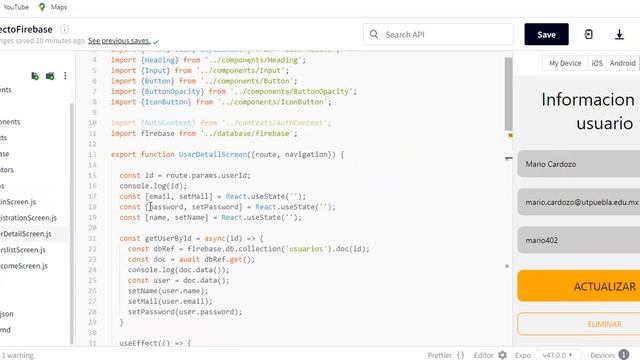Switch to the iOS preview tab
Screen dimensions: 640x360
pos(597,63)
